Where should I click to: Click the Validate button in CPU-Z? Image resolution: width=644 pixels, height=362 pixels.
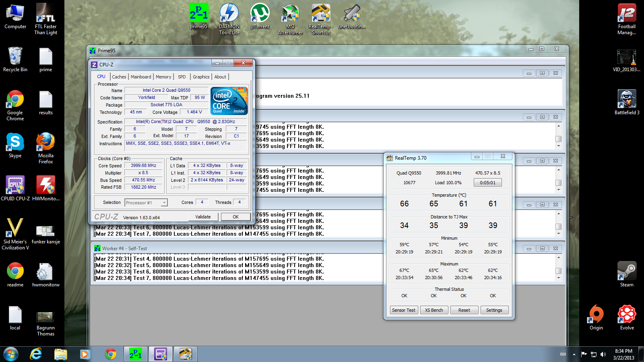click(x=203, y=217)
